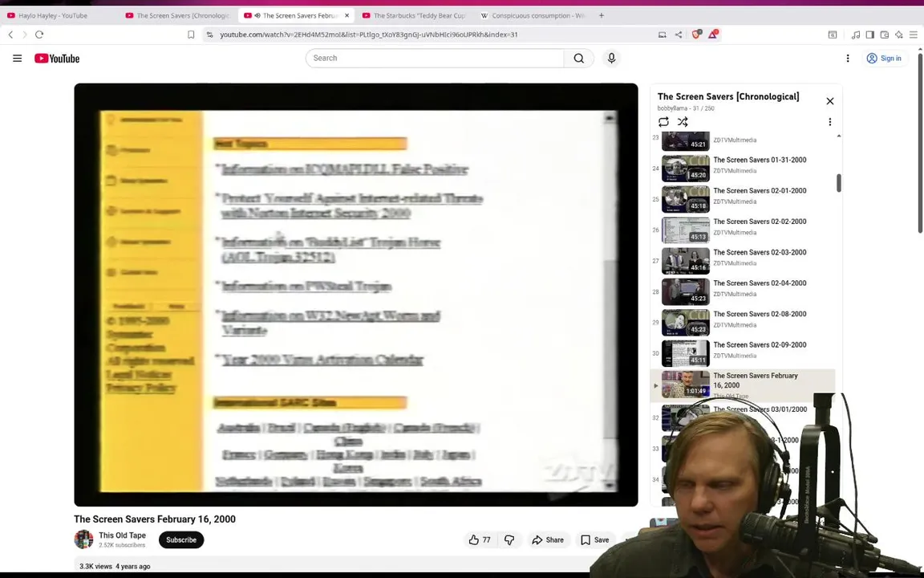This screenshot has width=924, height=578.
Task: Select The Screen Savers 02-08-2000 title
Action: (x=760, y=314)
